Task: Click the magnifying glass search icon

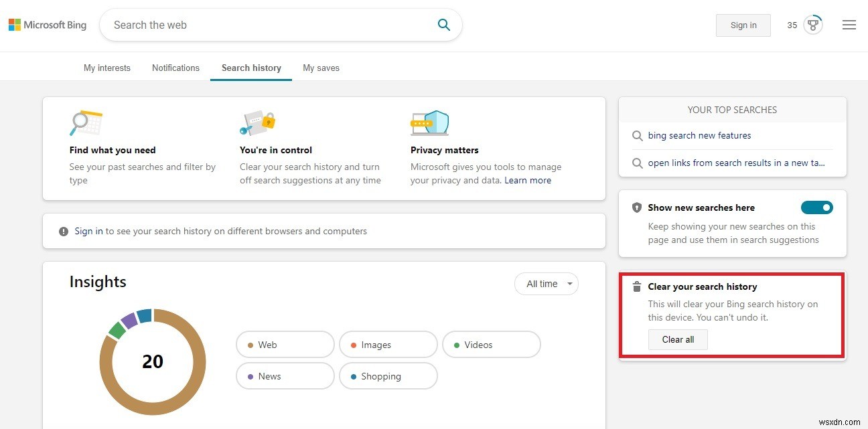Action: [x=443, y=24]
